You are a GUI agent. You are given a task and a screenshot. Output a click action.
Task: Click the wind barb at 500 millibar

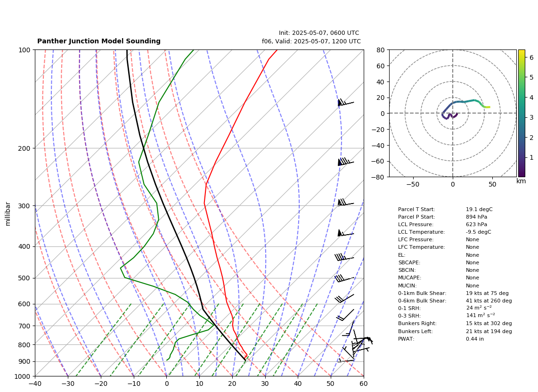pos(344,278)
